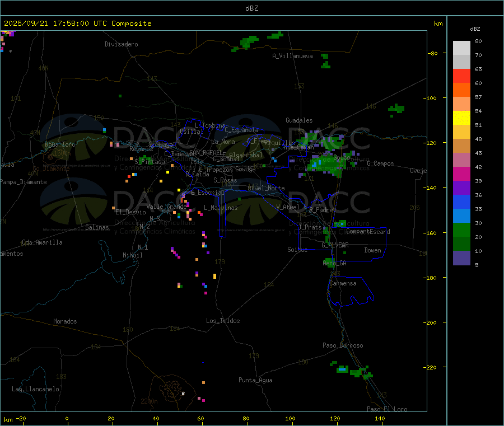Viewport: 504px width, 426px height.
Task: Select the red 60 dBZ legend swatch
Action: (461, 76)
